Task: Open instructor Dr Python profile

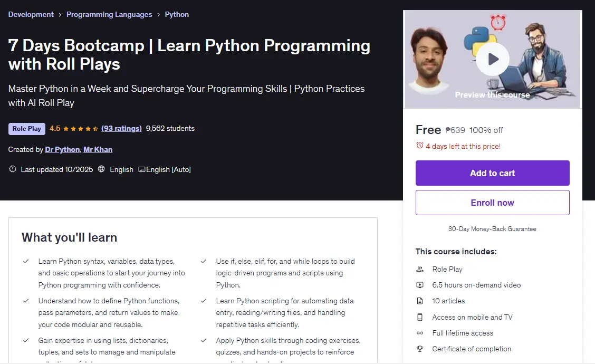Action: coord(62,149)
